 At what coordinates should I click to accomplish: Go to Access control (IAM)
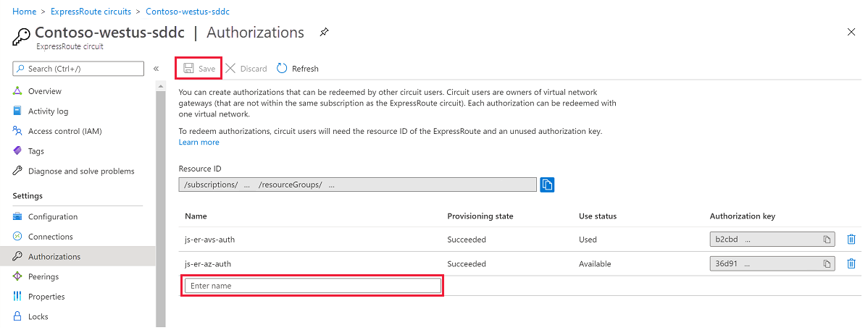[64, 131]
